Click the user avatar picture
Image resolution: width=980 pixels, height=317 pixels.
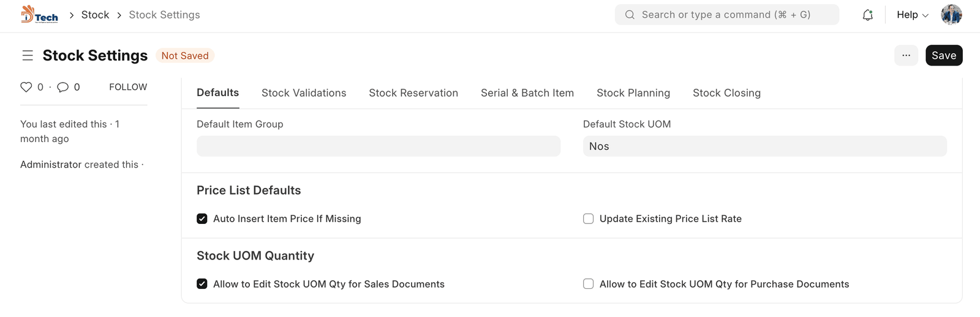951,15
